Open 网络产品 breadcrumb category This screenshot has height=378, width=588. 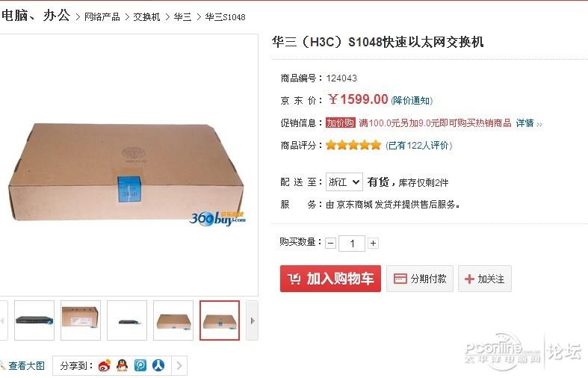(x=102, y=17)
